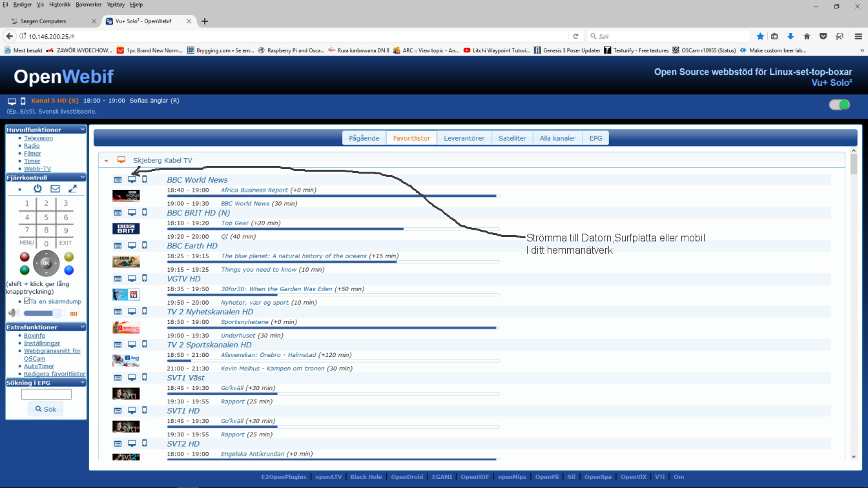868x488 pixels.
Task: Stream BBC BRIT HD to computer icon
Action: pyautogui.click(x=132, y=212)
